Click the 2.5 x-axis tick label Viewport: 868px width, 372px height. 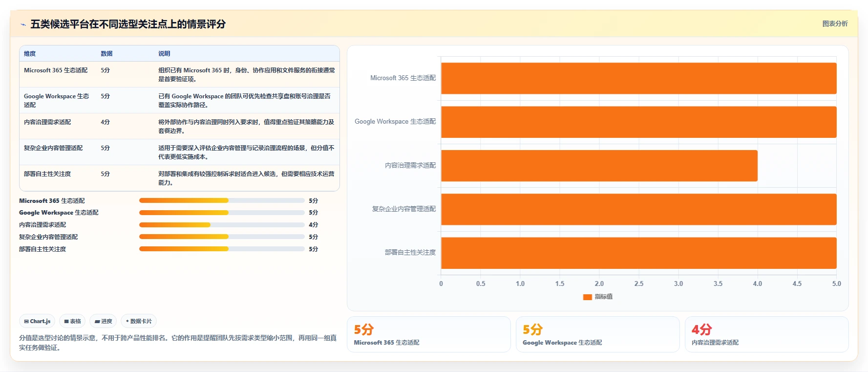(x=639, y=284)
